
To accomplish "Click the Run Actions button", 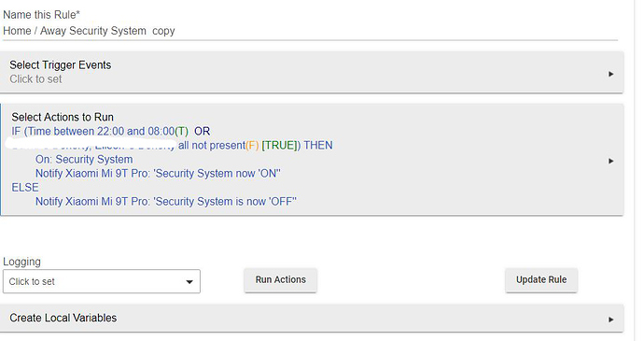I will coord(281,279).
